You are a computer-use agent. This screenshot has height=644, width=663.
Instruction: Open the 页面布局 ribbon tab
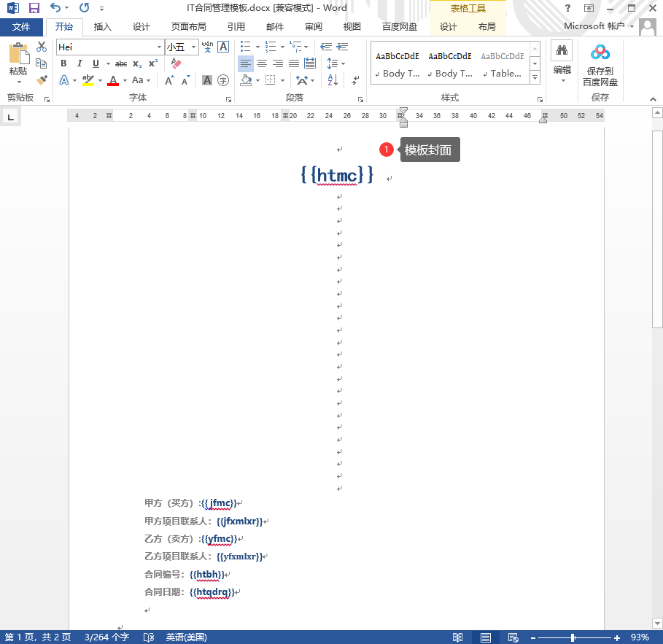pos(188,27)
